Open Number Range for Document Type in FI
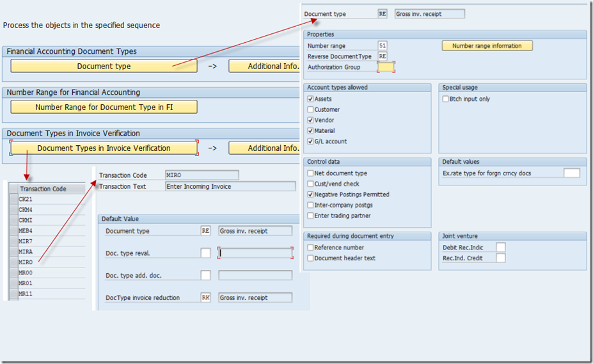Viewport: 593px width, 364px height. [104, 107]
